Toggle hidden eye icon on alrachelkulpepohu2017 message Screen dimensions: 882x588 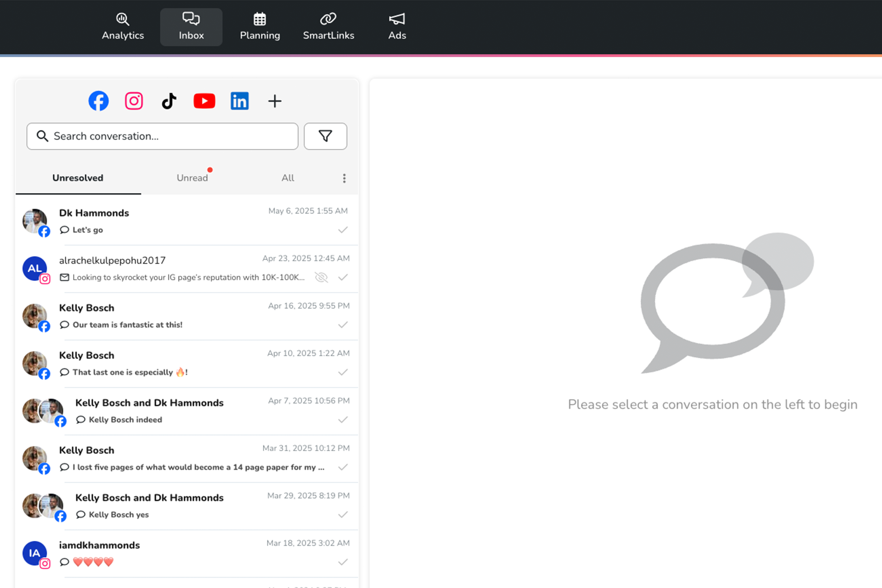point(321,278)
